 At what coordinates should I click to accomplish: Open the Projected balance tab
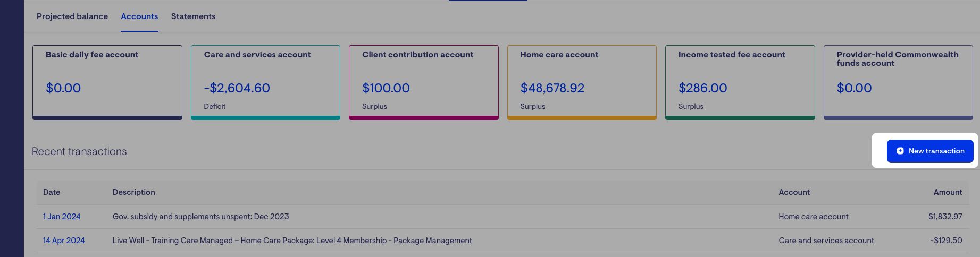72,16
